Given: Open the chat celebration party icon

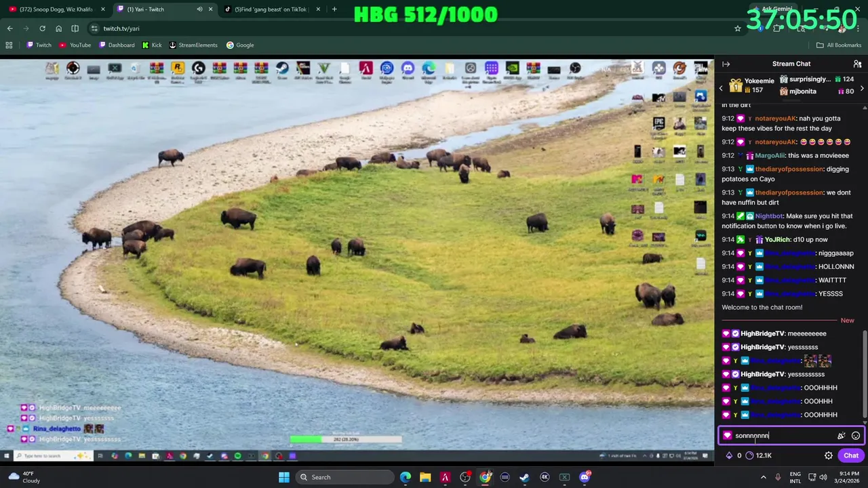Looking at the screenshot, I should click(x=842, y=436).
